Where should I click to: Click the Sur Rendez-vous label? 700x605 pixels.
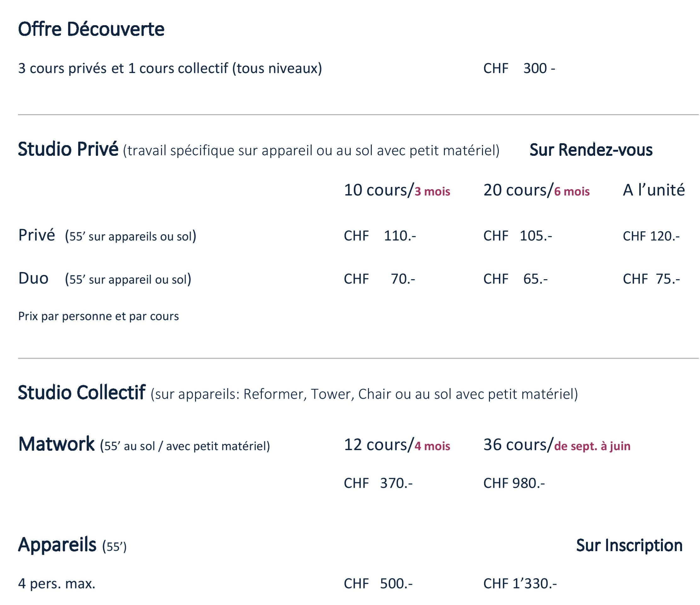pyautogui.click(x=591, y=150)
